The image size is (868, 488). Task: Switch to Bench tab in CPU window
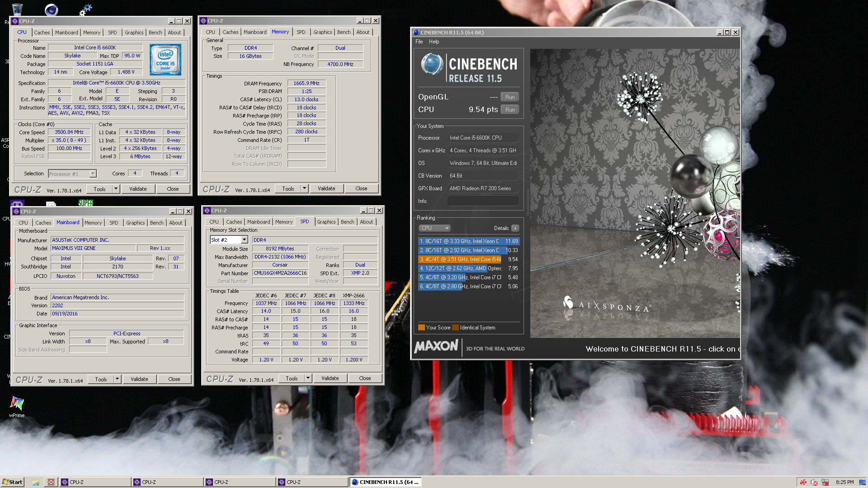pyautogui.click(x=155, y=33)
